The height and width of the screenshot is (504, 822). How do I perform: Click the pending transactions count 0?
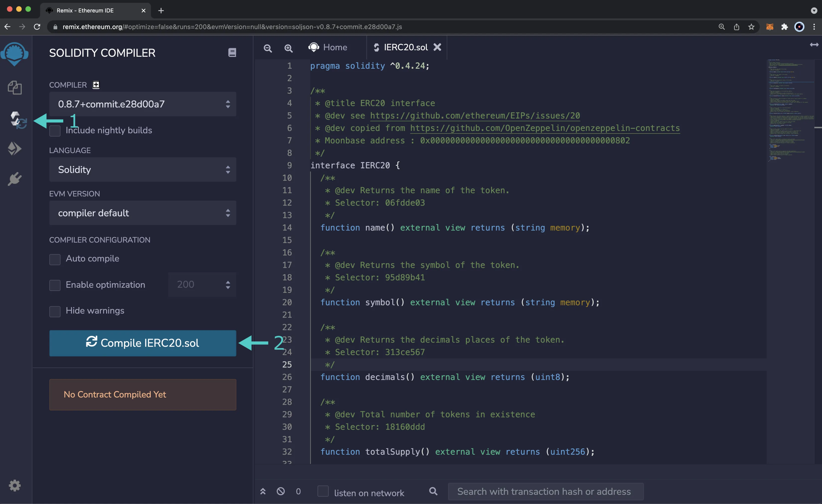(x=298, y=491)
